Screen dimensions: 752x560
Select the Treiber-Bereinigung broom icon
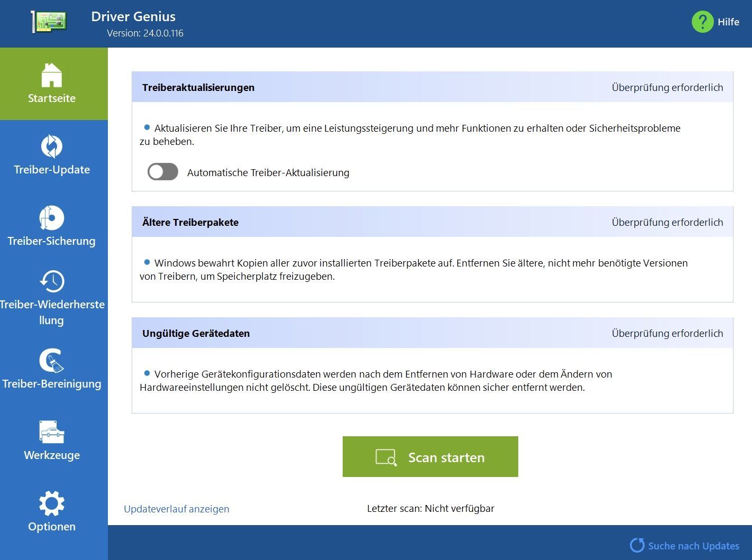pyautogui.click(x=51, y=361)
